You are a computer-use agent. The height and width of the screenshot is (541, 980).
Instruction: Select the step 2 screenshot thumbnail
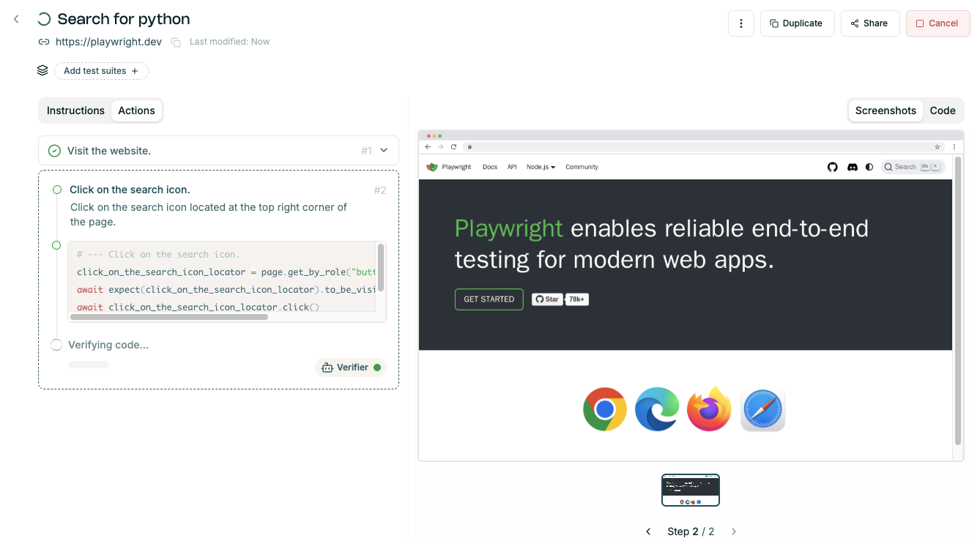click(x=690, y=490)
